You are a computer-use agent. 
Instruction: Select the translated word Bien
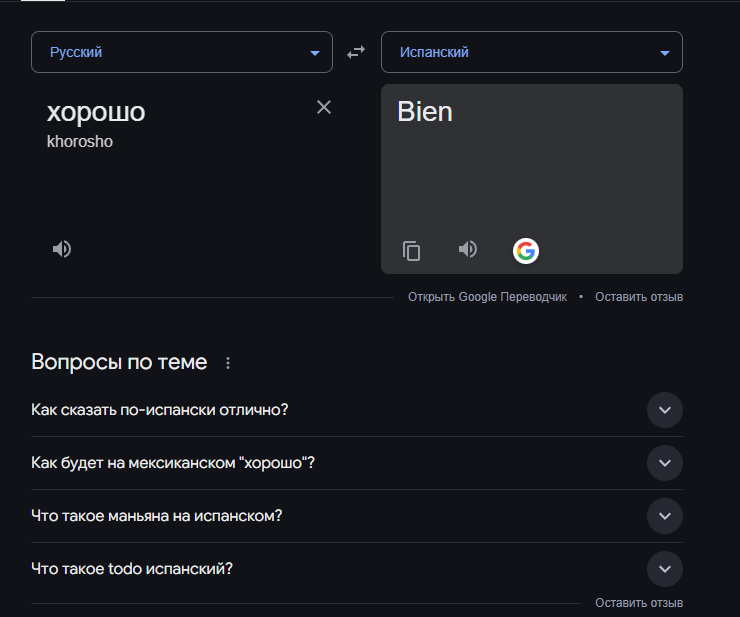[x=425, y=112]
